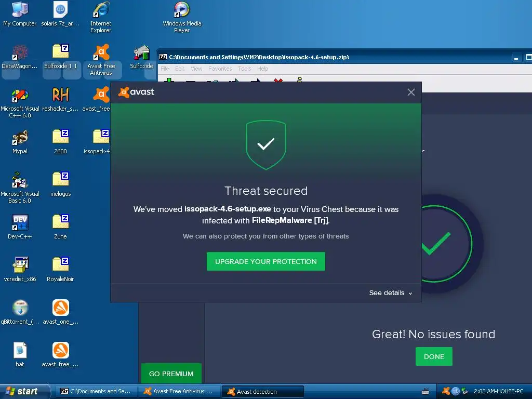Open View menu in 7-Zip window
Viewport: 532px width, 399px height.
(x=196, y=69)
